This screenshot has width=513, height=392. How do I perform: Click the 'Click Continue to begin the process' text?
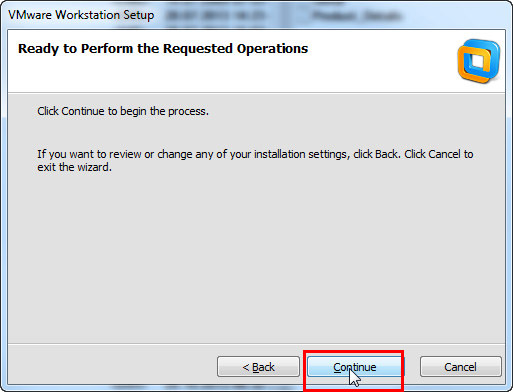click(x=123, y=111)
